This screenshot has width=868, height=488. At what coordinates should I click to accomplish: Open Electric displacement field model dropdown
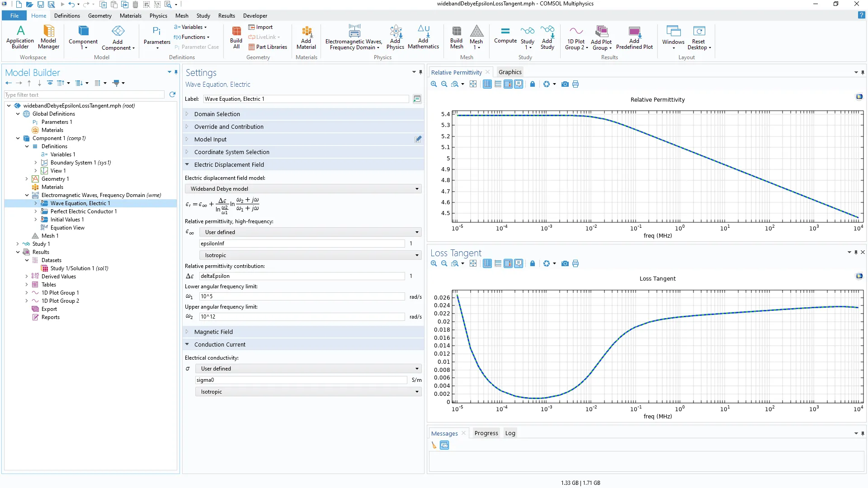pos(303,189)
